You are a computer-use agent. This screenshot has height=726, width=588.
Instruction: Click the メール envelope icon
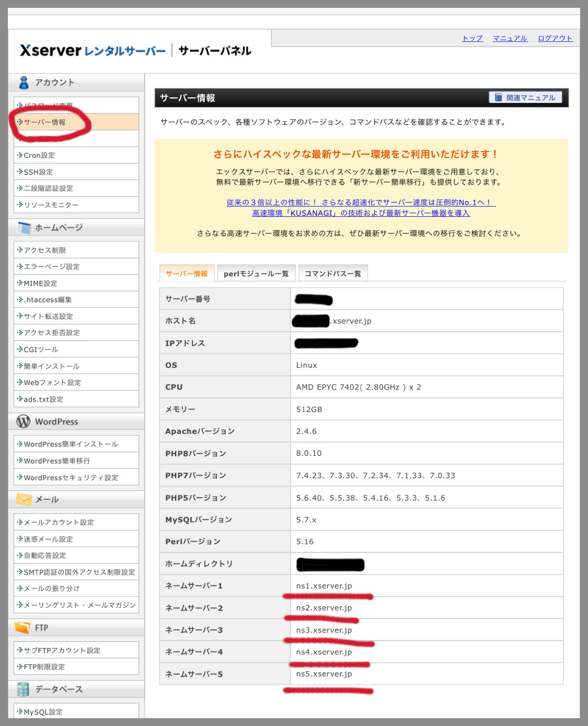pos(24,499)
